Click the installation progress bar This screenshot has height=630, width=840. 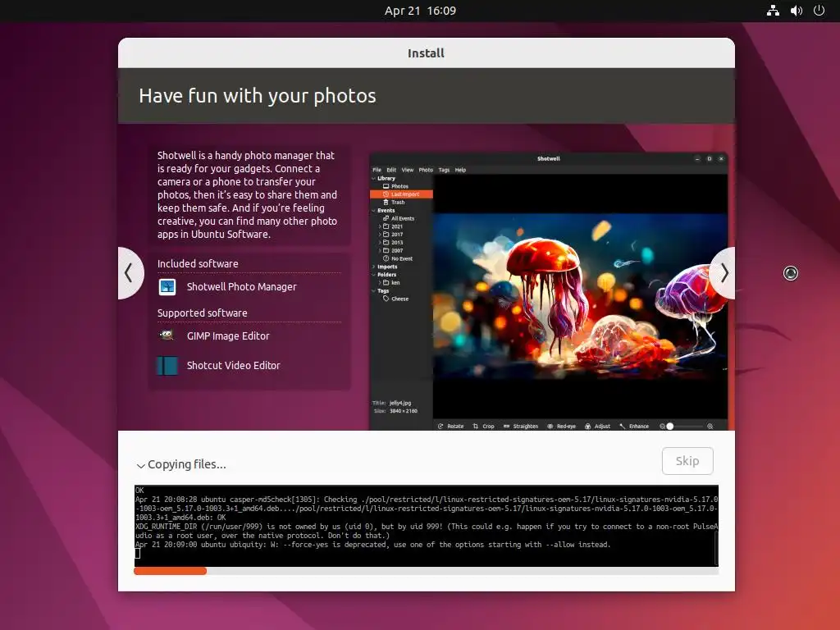(x=426, y=571)
